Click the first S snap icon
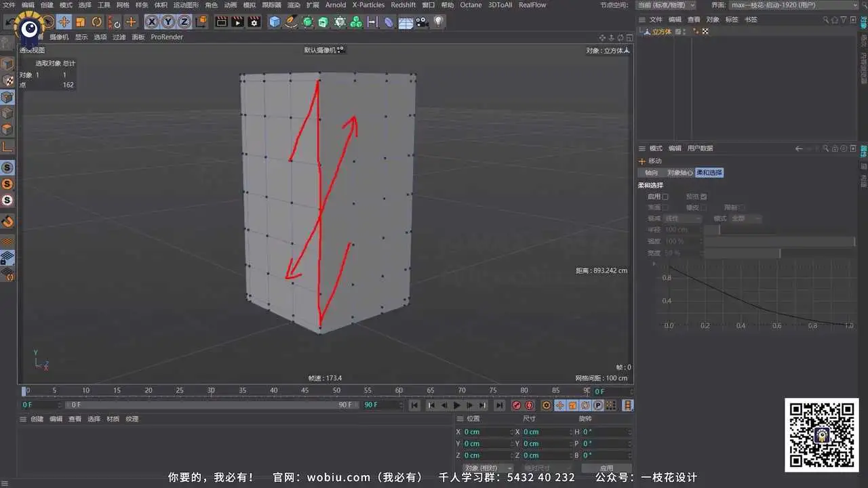The width and height of the screenshot is (868, 488). click(7, 167)
